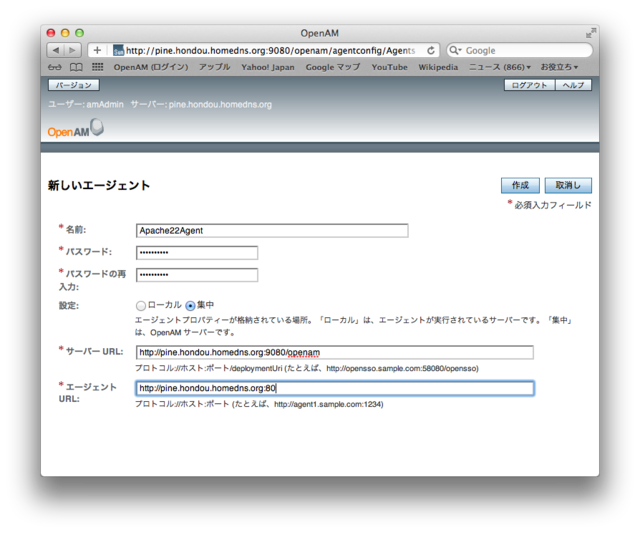The image size is (640, 533).
Task: Show bookmarks with the open book icon
Action: (x=75, y=67)
